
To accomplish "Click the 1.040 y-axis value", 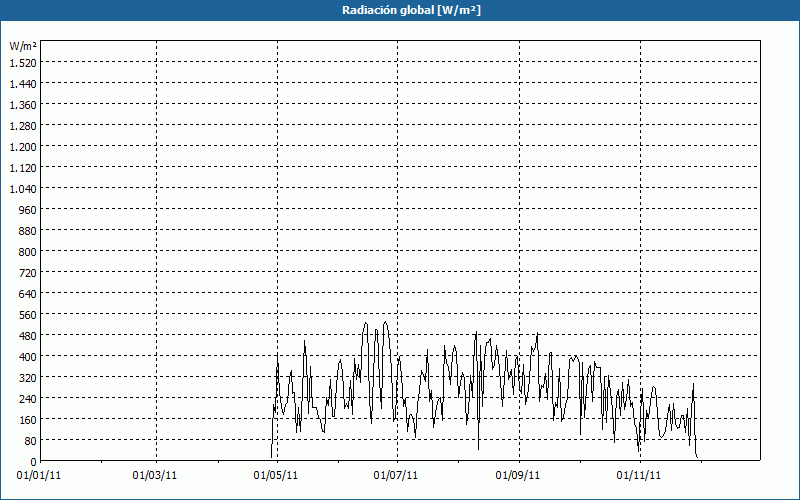I will click(23, 189).
